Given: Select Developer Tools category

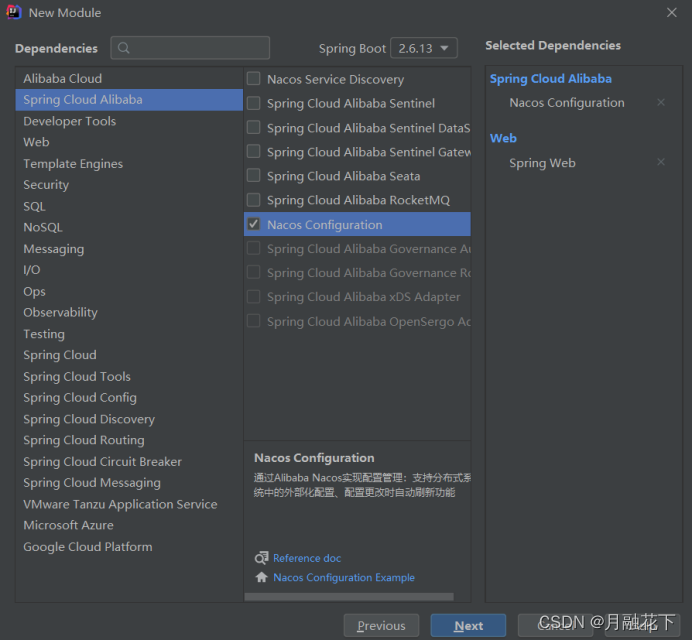Looking at the screenshot, I should tap(129, 121).
